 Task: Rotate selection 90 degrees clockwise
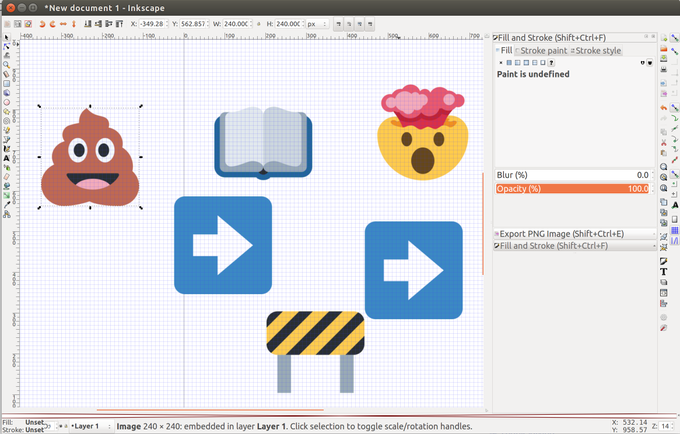point(52,24)
